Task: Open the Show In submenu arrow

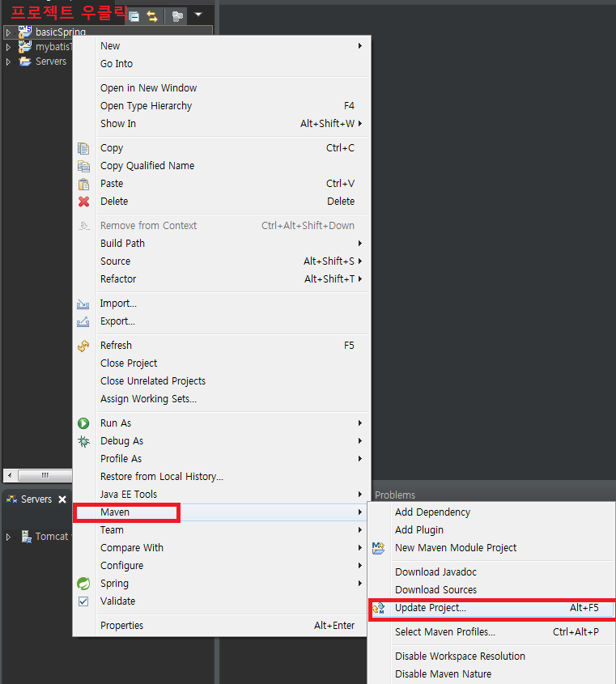Action: click(360, 124)
